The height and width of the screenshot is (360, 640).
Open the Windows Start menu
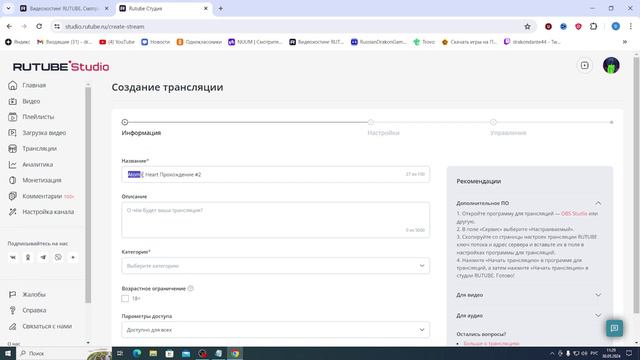pyautogui.click(x=8, y=353)
